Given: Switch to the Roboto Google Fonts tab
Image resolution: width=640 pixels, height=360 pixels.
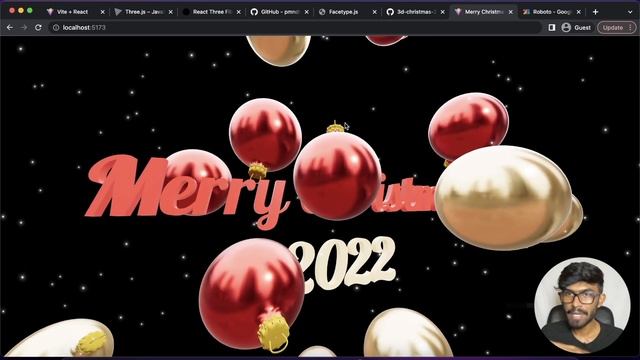Looking at the screenshot, I should [551, 12].
